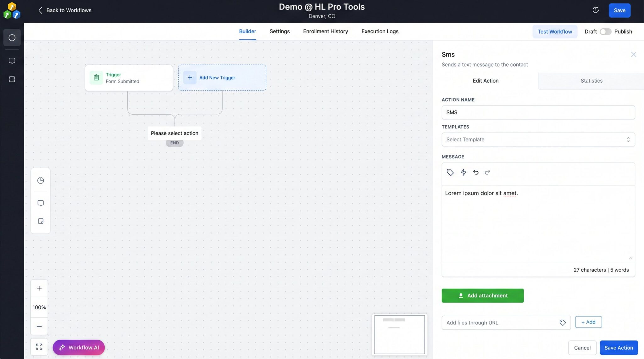This screenshot has height=359, width=644.
Task: Click the blue Save button
Action: point(619,10)
